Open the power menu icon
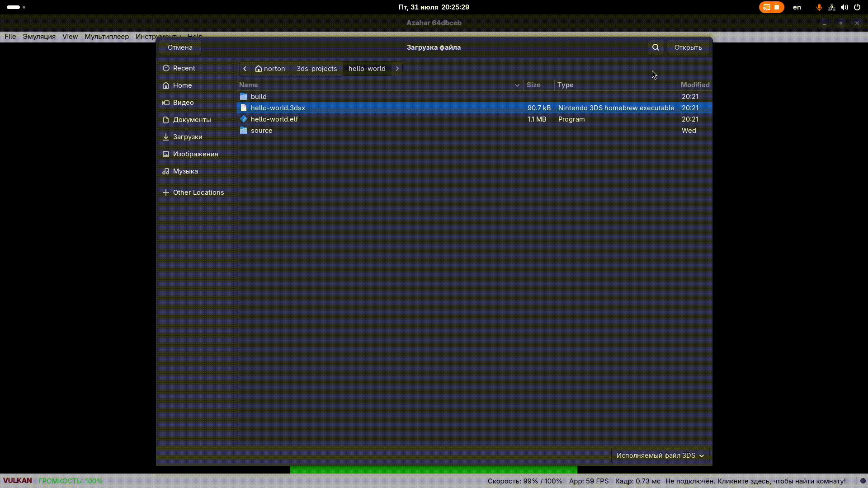868x488 pixels. click(857, 7)
